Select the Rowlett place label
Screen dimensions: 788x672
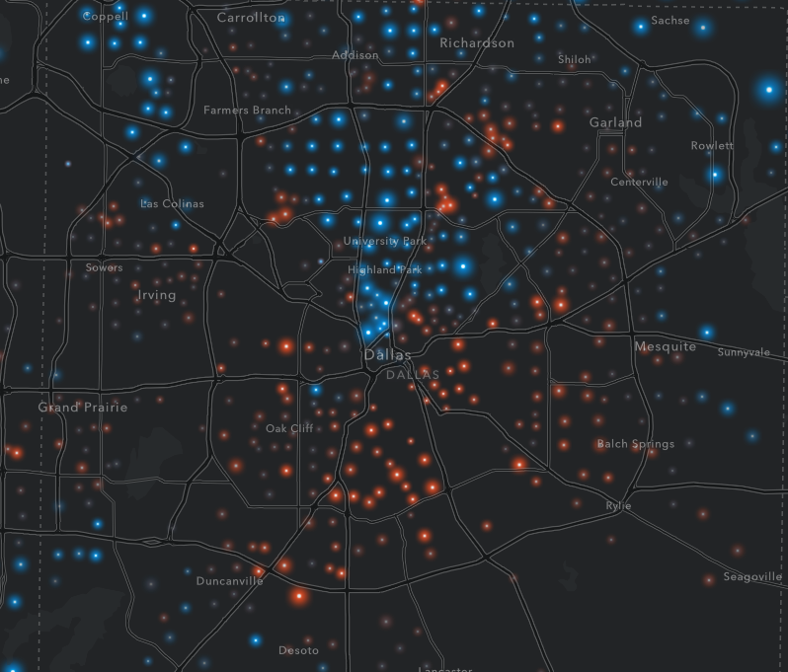(712, 146)
